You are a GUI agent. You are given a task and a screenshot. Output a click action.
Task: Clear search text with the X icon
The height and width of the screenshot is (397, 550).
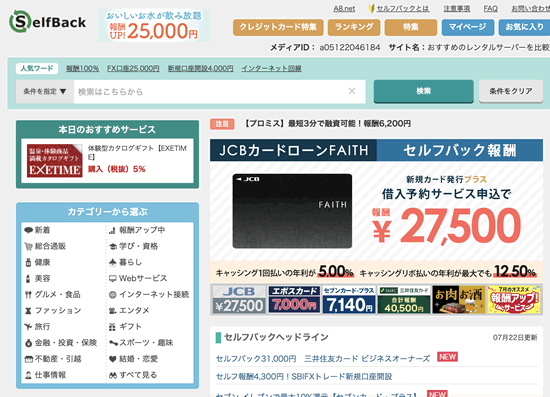click(352, 91)
